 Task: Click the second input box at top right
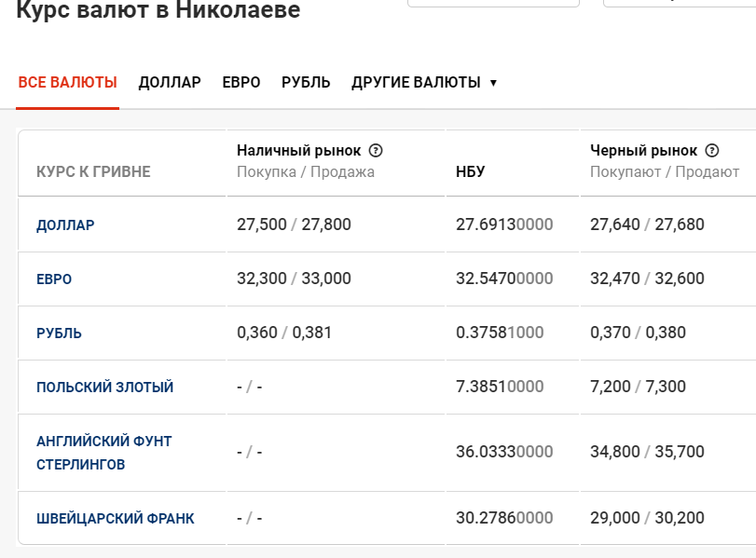click(680, 3)
